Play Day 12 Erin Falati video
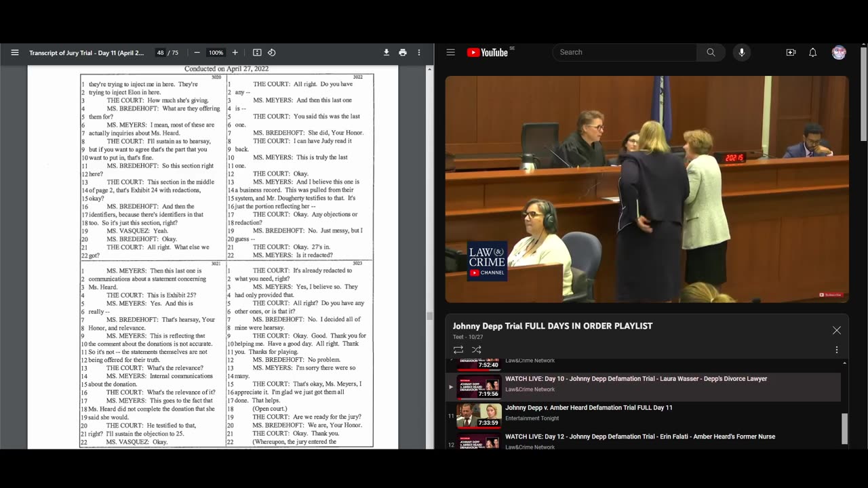868x488 pixels. pyautogui.click(x=640, y=436)
